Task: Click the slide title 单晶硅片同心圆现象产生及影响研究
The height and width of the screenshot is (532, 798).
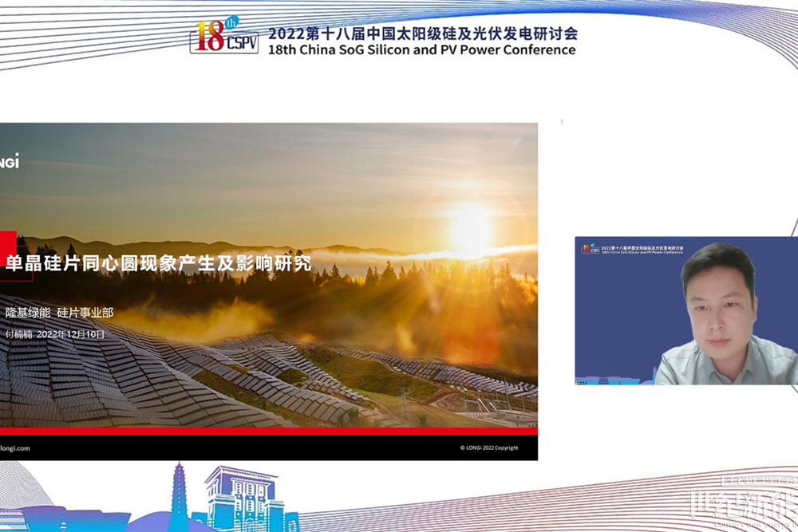Action: coord(158,264)
